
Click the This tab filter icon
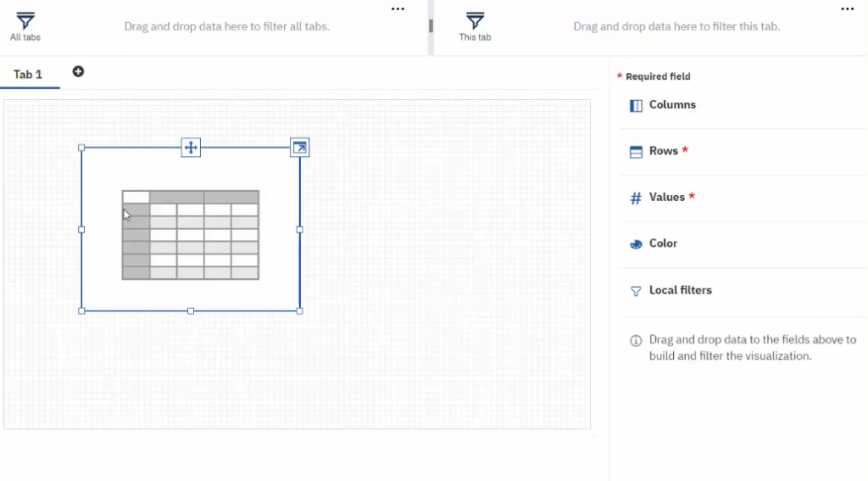click(x=475, y=21)
